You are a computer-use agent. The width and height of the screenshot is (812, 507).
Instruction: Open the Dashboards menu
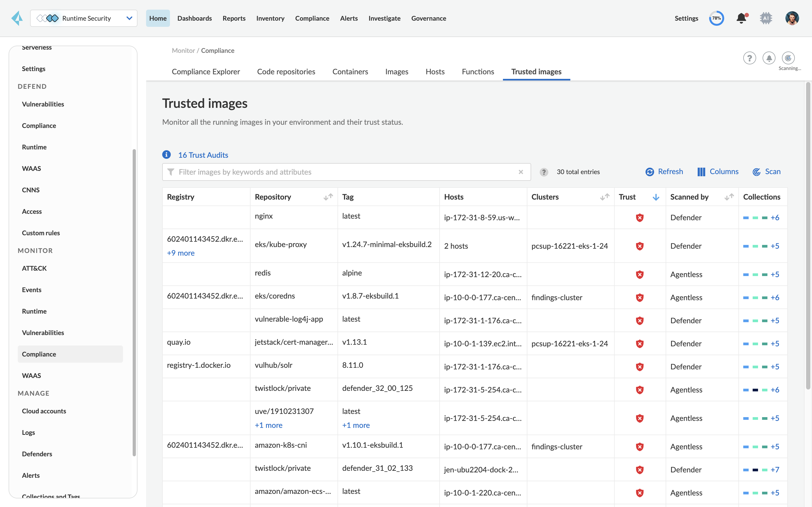(194, 18)
